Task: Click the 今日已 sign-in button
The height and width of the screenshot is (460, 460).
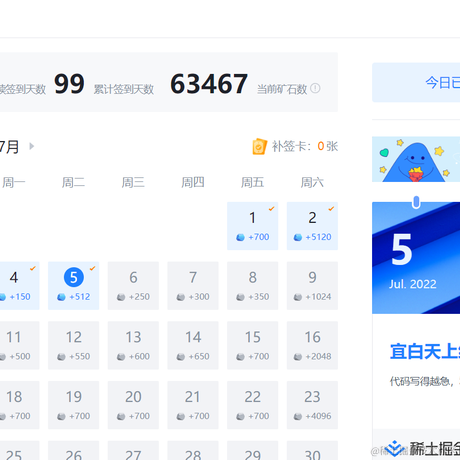Action: point(416,82)
